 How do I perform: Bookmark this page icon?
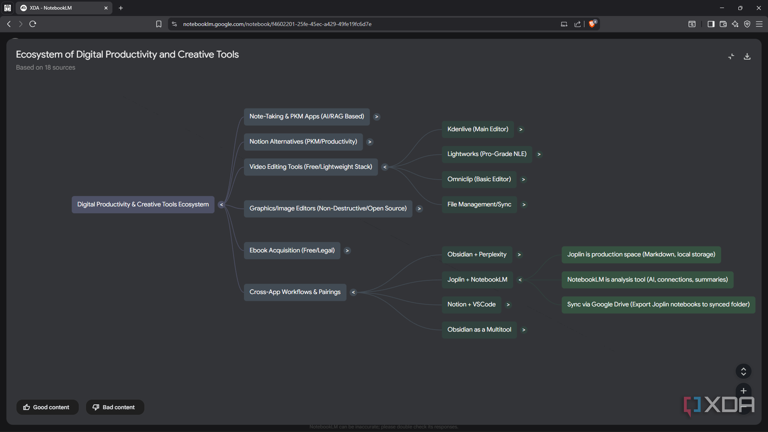[159, 24]
